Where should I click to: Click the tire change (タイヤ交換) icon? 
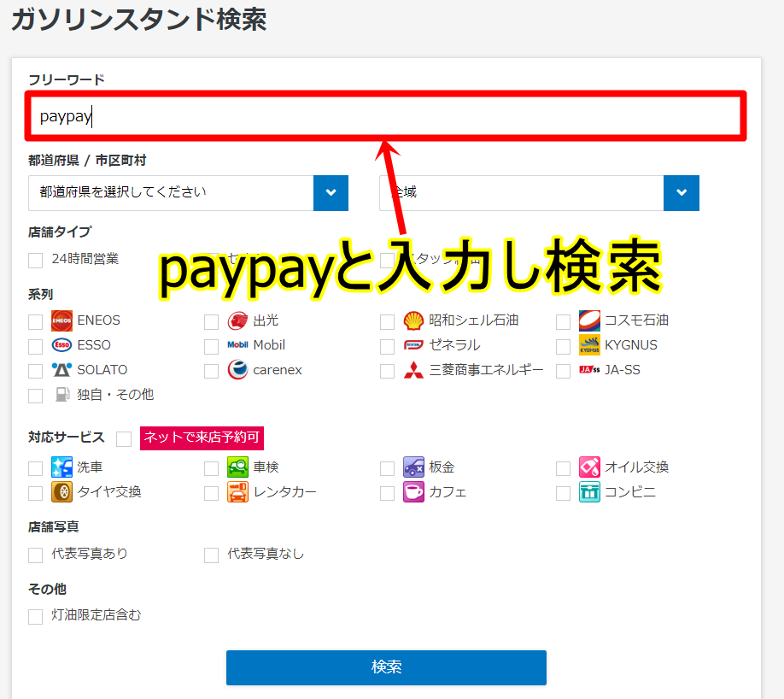[x=61, y=492]
